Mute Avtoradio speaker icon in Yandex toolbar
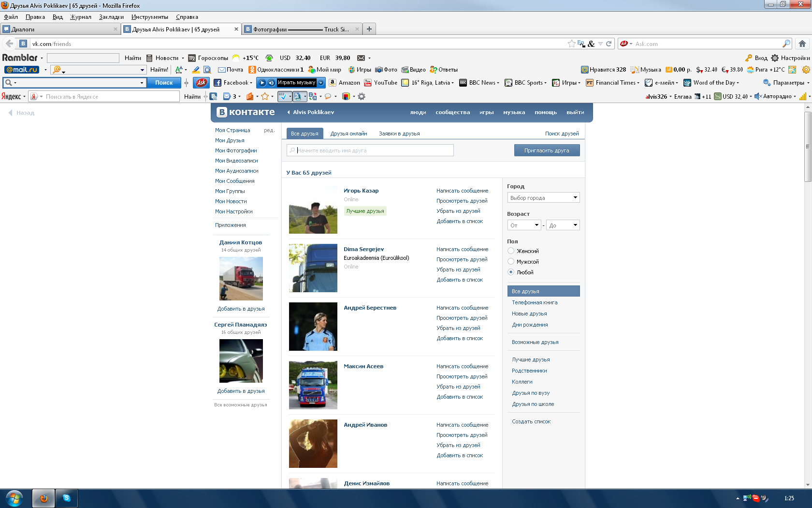This screenshot has height=508, width=812. tap(758, 96)
